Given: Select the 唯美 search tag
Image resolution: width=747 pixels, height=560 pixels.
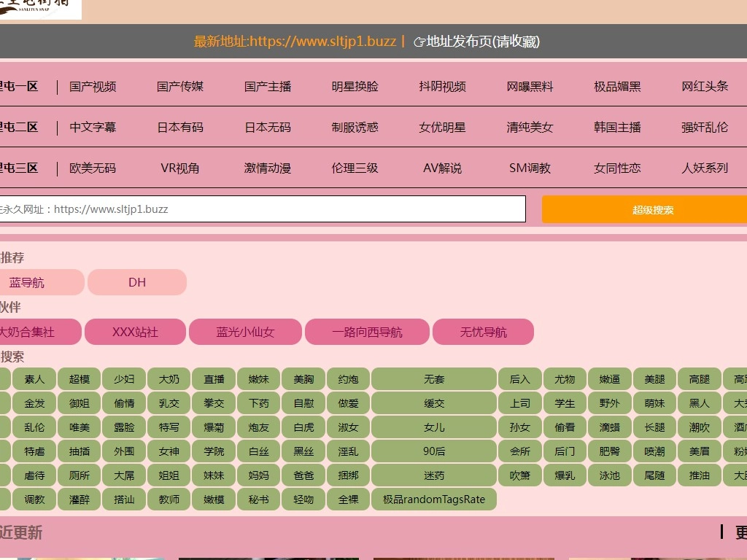Looking at the screenshot, I should click(80, 427).
